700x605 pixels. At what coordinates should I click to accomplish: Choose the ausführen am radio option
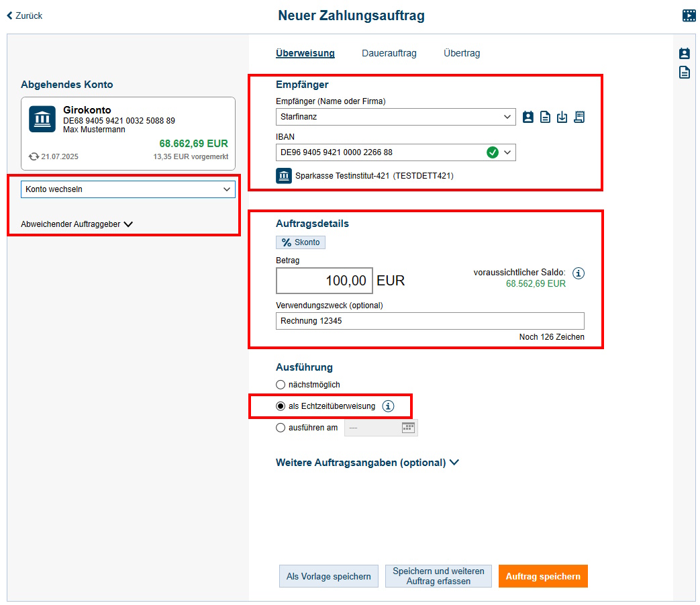(x=281, y=428)
